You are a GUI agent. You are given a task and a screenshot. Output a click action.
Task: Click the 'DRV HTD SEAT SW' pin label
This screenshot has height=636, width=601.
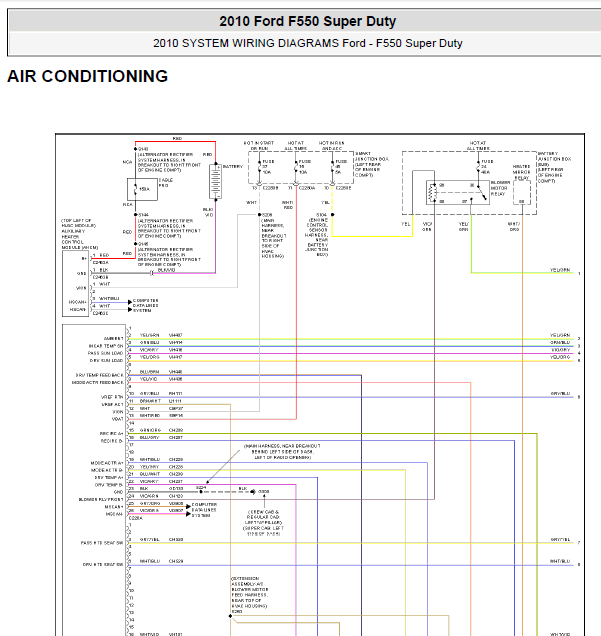pos(103,564)
